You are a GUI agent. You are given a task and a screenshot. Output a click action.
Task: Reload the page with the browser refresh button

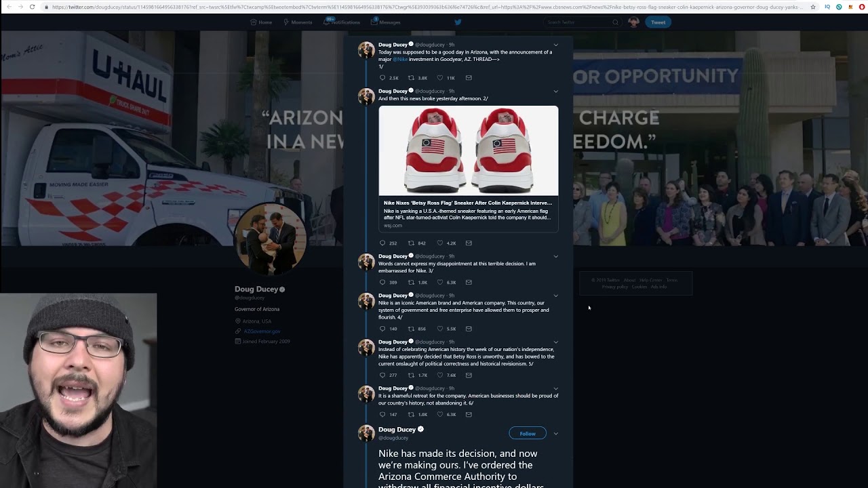click(32, 7)
